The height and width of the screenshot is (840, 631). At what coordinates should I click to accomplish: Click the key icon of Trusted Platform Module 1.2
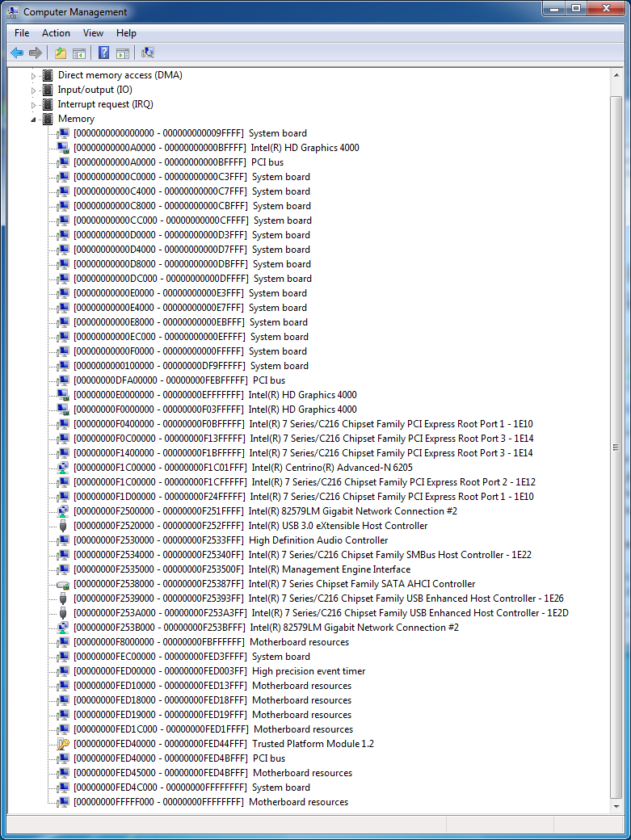point(63,744)
